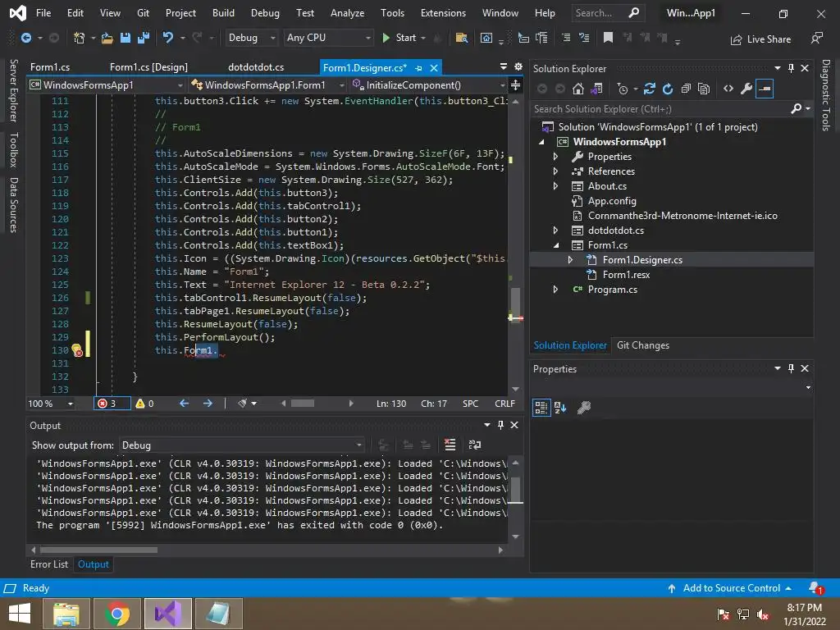840x630 pixels.
Task: Open the Build menu
Action: [223, 13]
